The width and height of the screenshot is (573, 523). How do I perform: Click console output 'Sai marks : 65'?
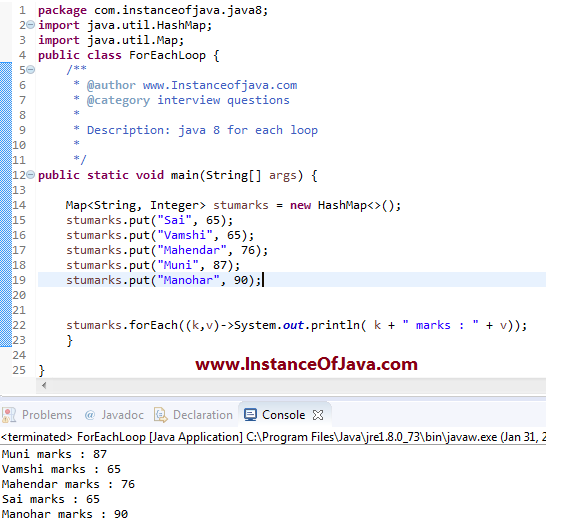pos(50,499)
